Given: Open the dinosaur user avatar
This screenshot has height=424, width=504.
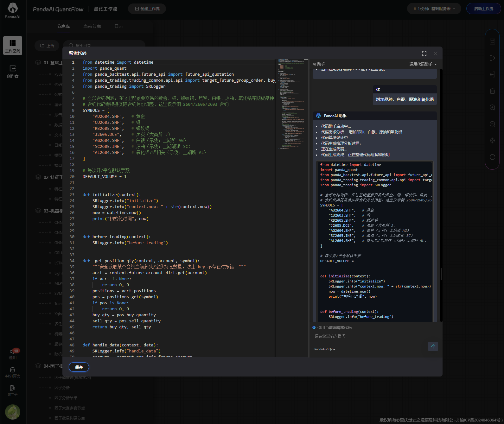Looking at the screenshot, I should [x=13, y=412].
